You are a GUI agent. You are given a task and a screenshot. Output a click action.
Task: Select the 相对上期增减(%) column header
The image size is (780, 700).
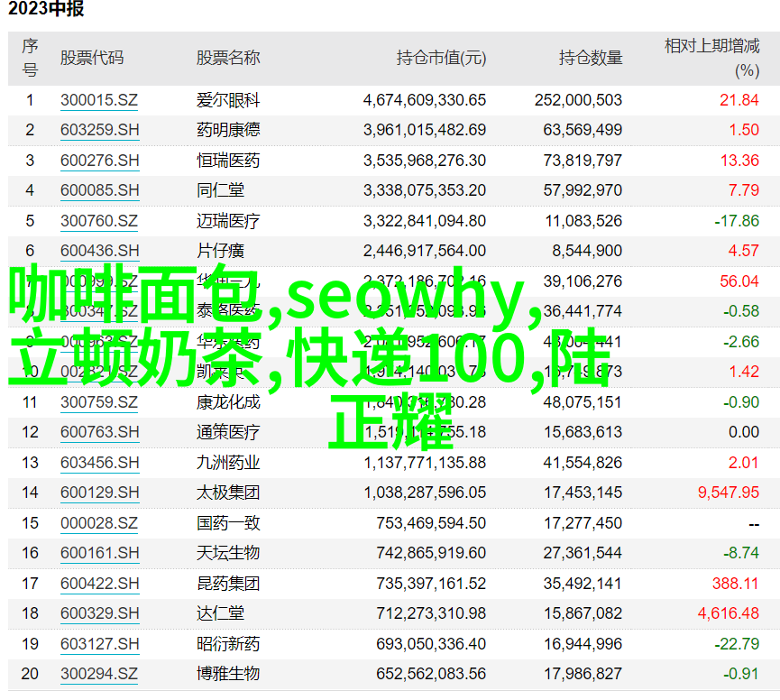711,58
